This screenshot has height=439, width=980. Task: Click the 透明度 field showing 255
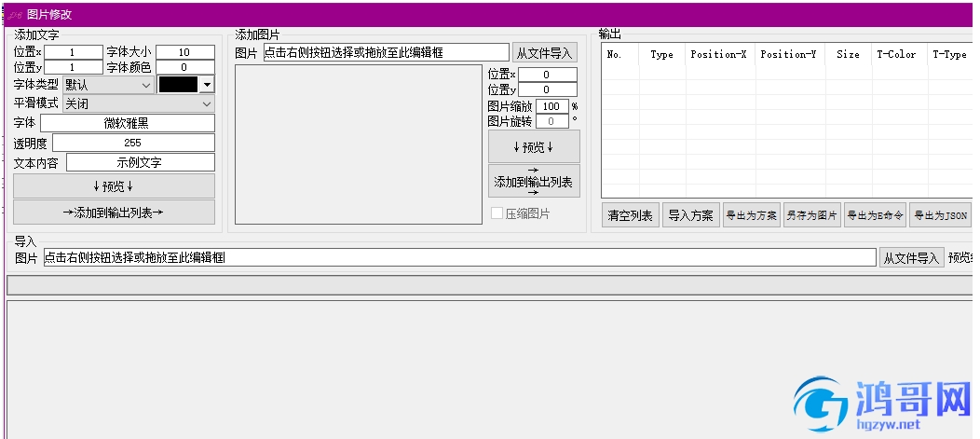(133, 143)
